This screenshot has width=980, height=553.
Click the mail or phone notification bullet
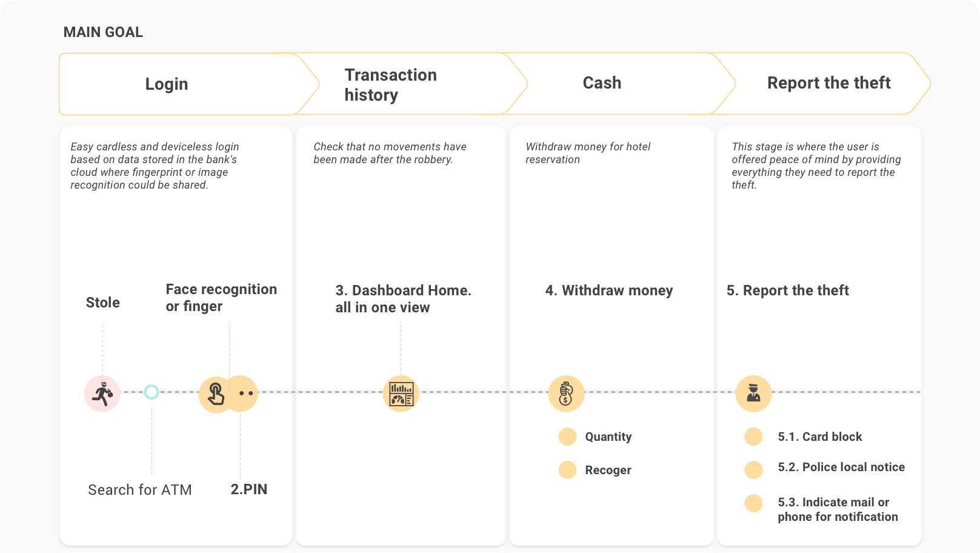tap(753, 503)
